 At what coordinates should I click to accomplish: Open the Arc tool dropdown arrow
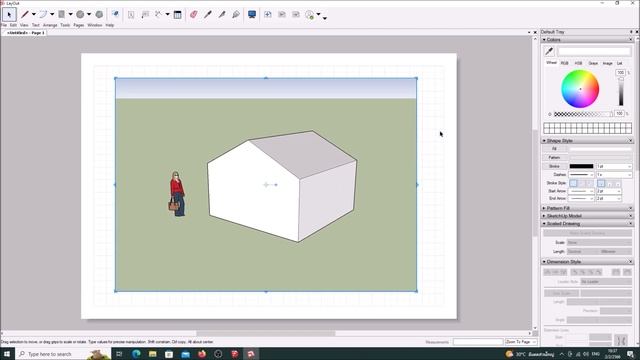coord(52,15)
